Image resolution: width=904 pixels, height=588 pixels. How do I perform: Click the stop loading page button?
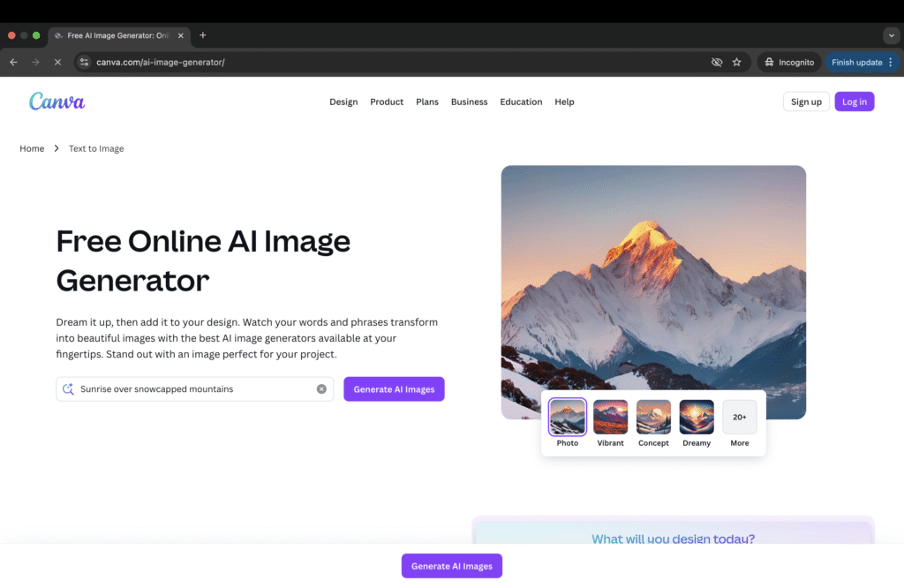tap(57, 63)
